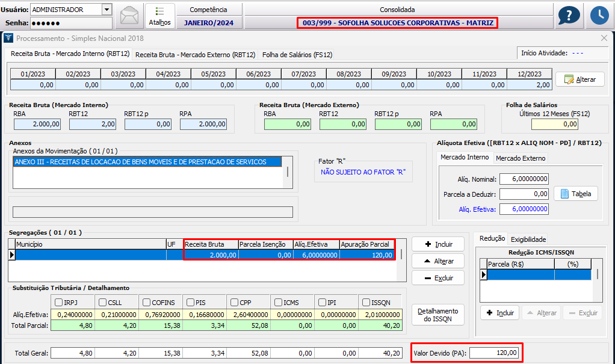Open the Consolidada company selector

pos(397,23)
